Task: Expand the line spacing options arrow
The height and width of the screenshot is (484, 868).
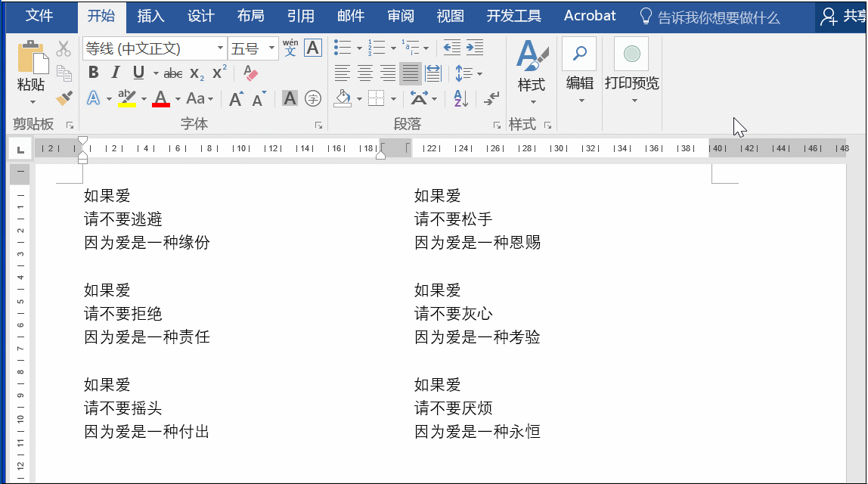Action: [x=479, y=73]
